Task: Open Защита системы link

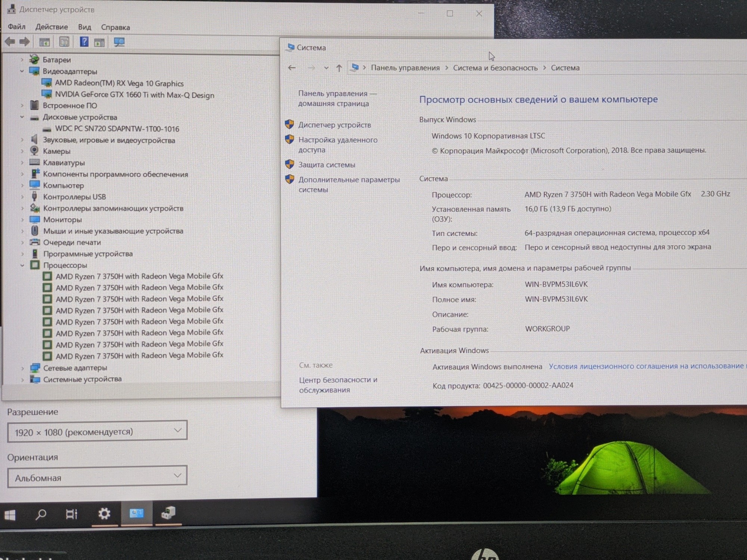Action: [327, 165]
